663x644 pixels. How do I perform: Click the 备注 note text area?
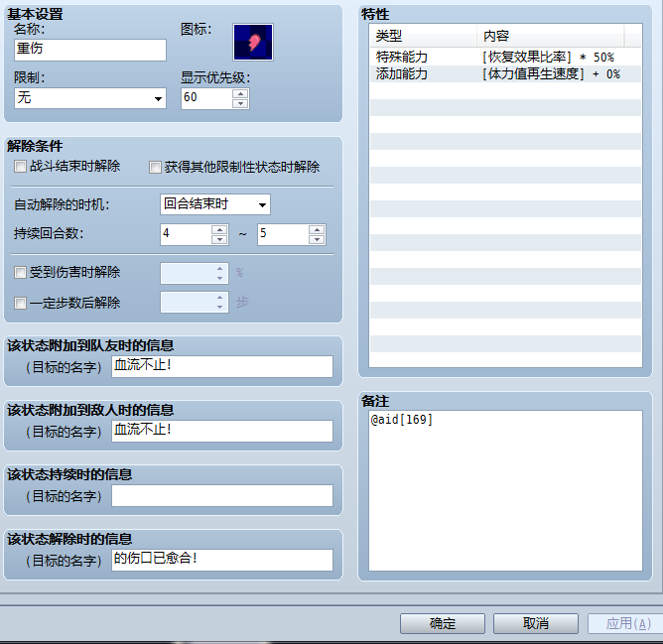[506, 490]
